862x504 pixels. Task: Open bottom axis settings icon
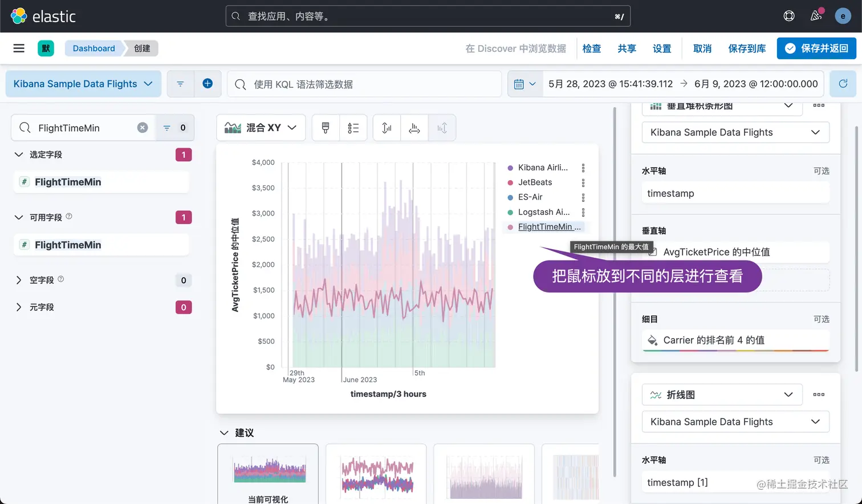click(x=414, y=128)
